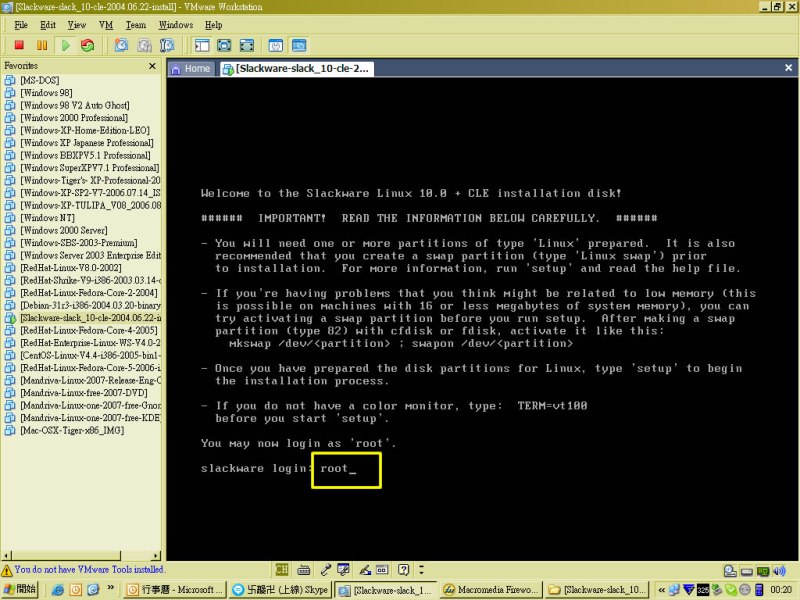Select [Windows 2000 Server] in Favorites
Screen dimensions: 800x600
[x=64, y=230]
